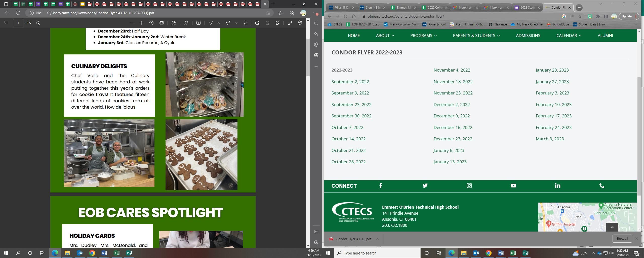Viewport: 644px width, 258px height.
Task: Click the PDF Save as icon
Action: tap(277, 23)
